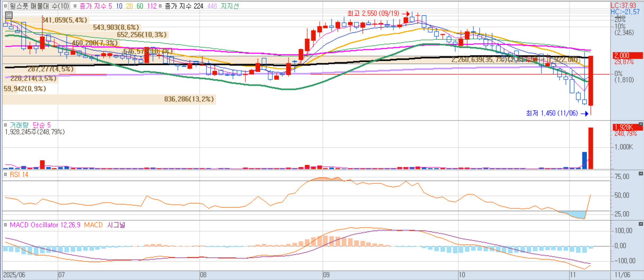The height and width of the screenshot is (280, 644).
Task: Toggle the RSI 14 indicator square marker
Action: (5, 174)
